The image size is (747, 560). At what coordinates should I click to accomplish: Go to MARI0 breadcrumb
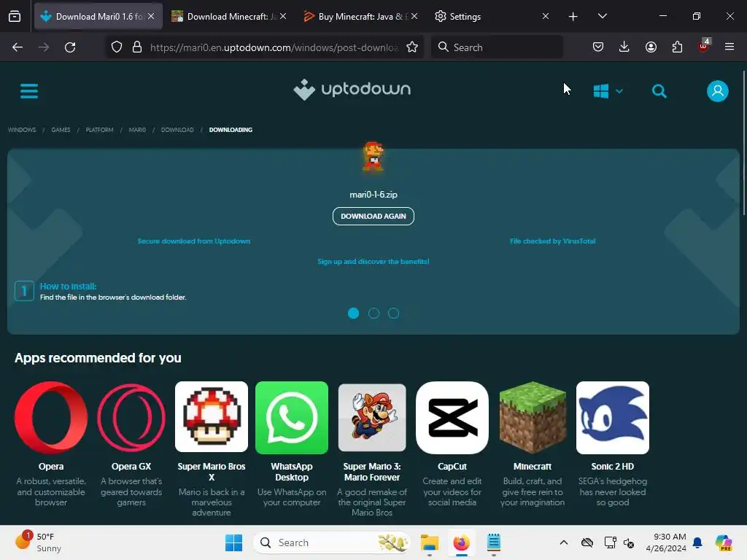tap(137, 130)
